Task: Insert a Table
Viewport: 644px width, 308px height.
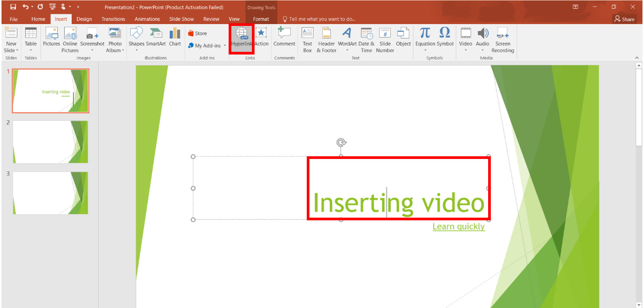Action: [30, 40]
